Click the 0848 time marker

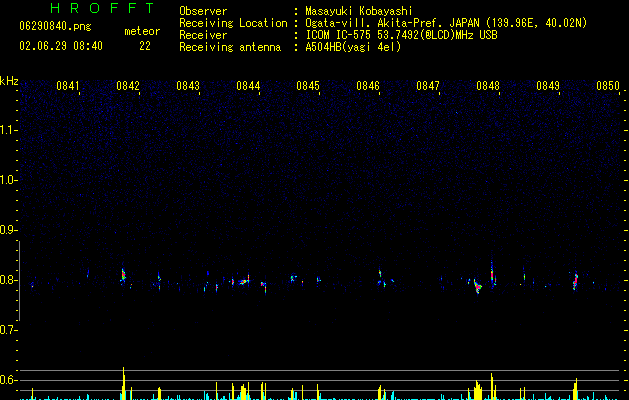pos(488,86)
